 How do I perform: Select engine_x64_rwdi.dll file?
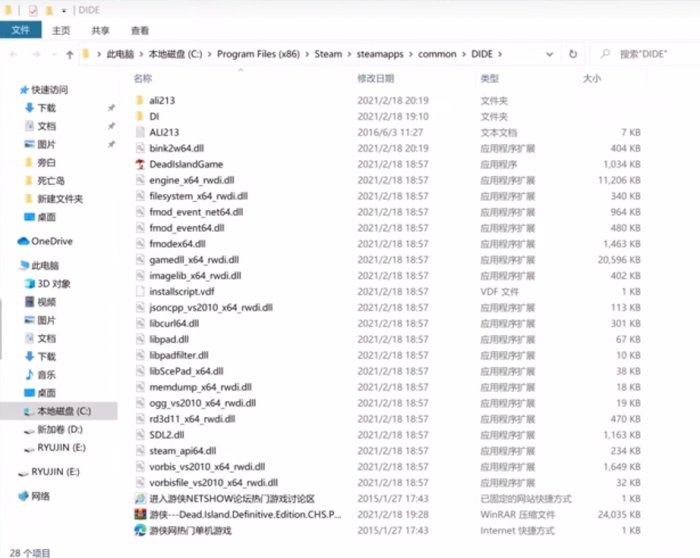[192, 180]
